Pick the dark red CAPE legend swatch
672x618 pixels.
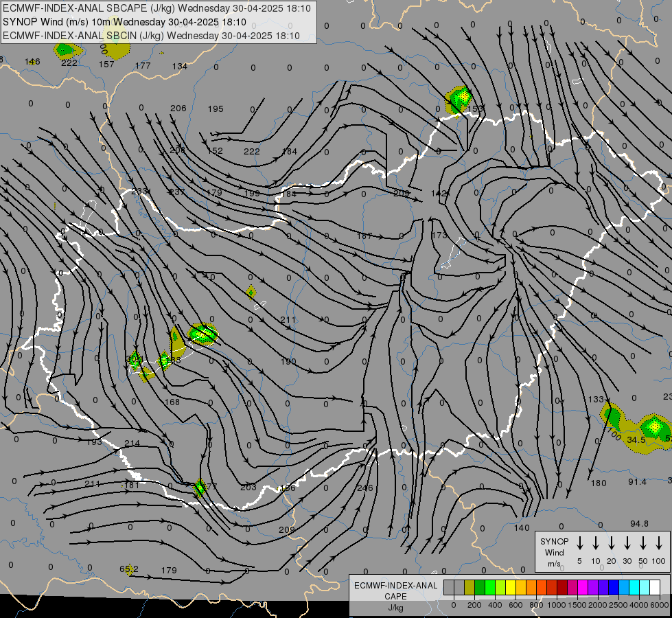tap(562, 588)
